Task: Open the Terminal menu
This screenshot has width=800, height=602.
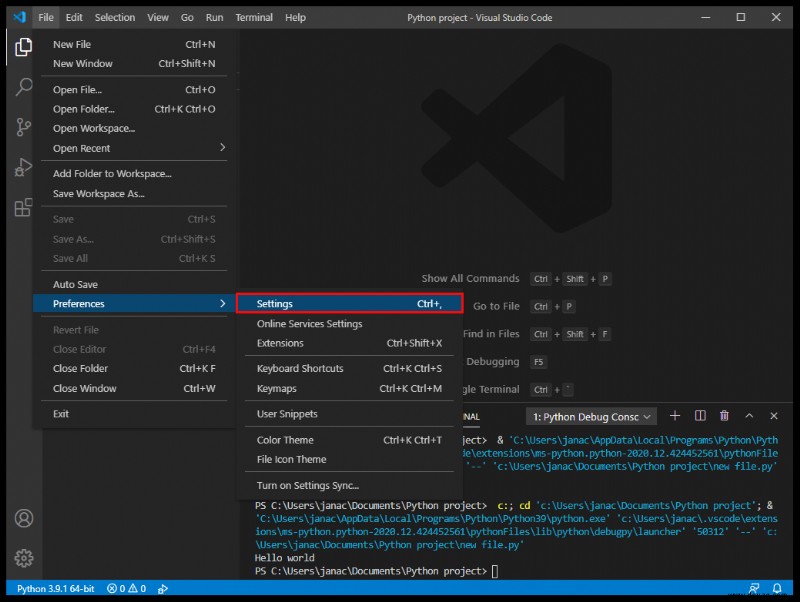Action: point(254,17)
